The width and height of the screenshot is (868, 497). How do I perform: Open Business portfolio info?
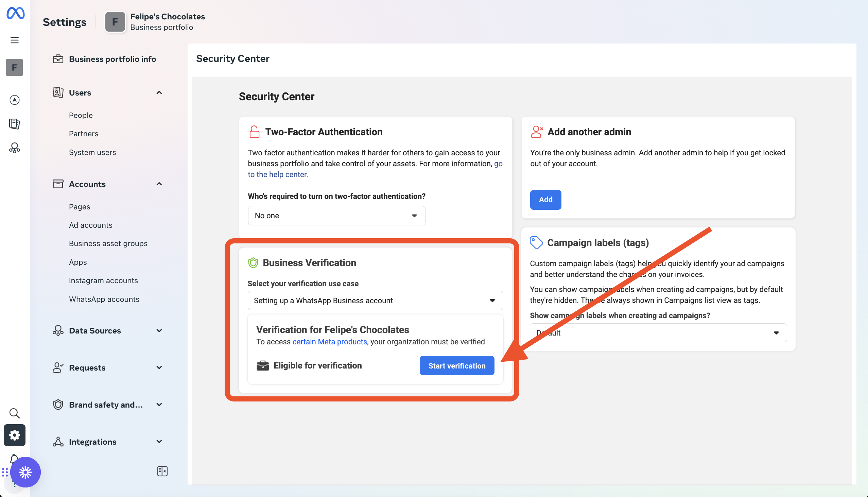pos(112,59)
